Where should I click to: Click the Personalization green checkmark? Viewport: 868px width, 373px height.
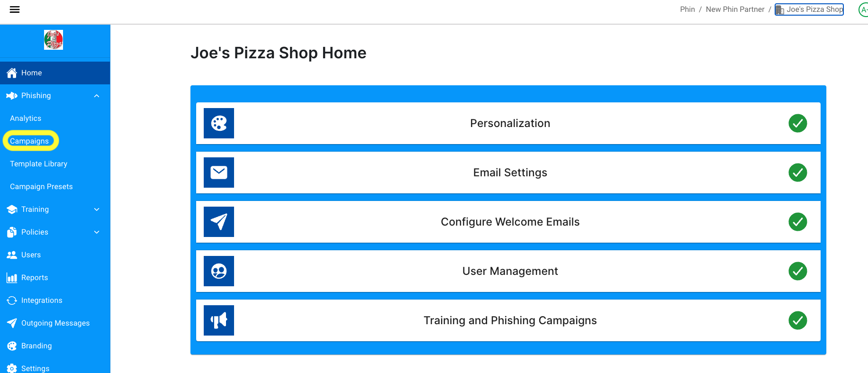coord(798,123)
